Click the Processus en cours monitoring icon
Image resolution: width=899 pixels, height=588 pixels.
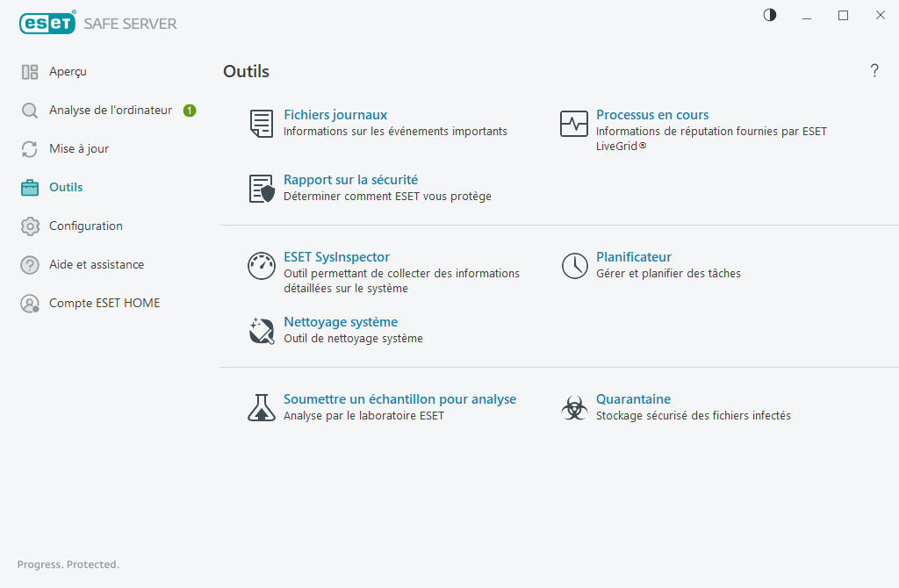tap(574, 123)
